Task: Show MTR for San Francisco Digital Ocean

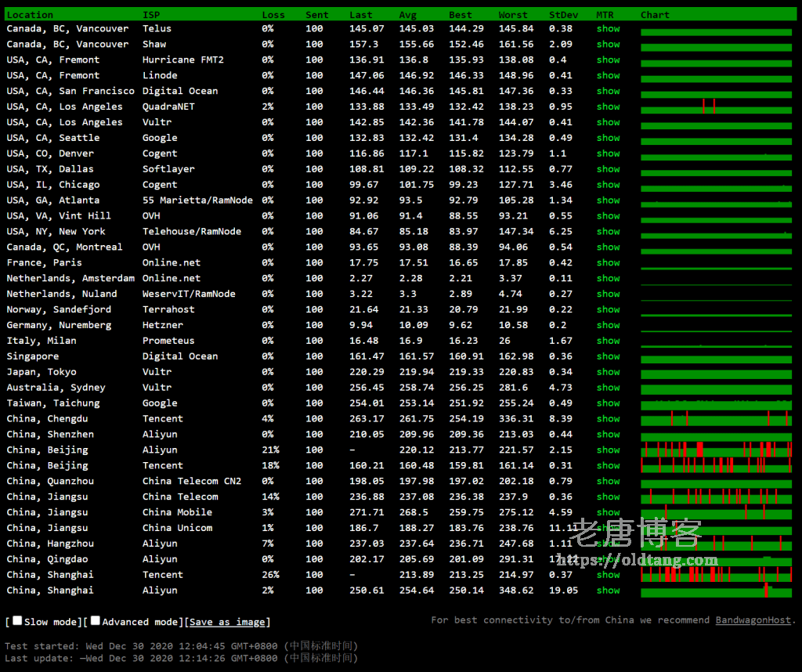Action: [x=608, y=91]
